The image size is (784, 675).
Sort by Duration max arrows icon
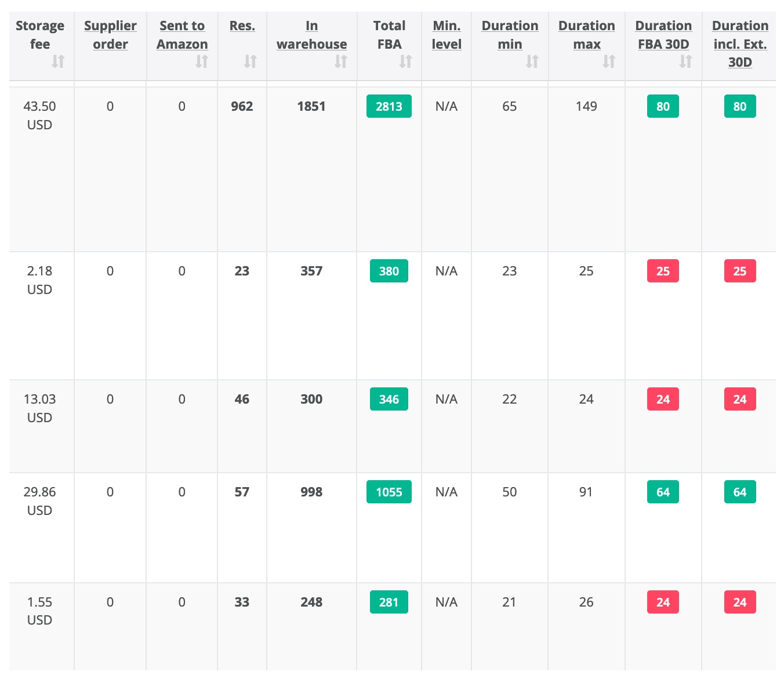point(608,61)
